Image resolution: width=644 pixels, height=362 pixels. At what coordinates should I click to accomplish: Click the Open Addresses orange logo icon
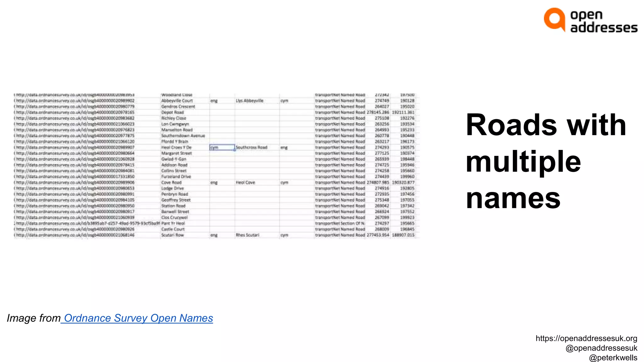(x=554, y=19)
